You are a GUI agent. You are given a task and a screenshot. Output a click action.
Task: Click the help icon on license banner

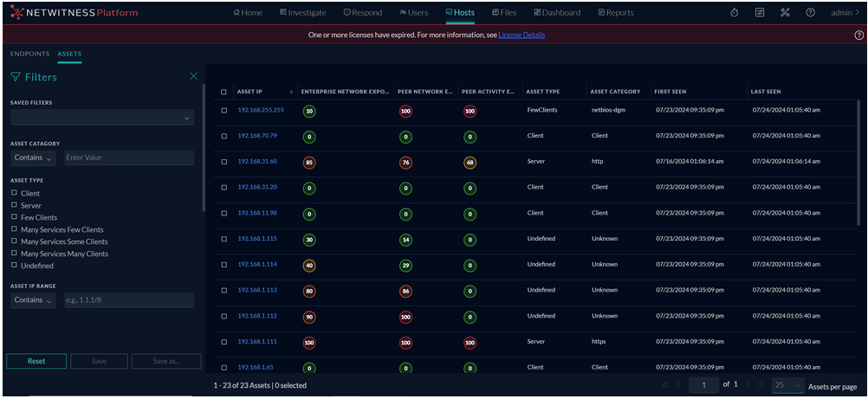[858, 35]
